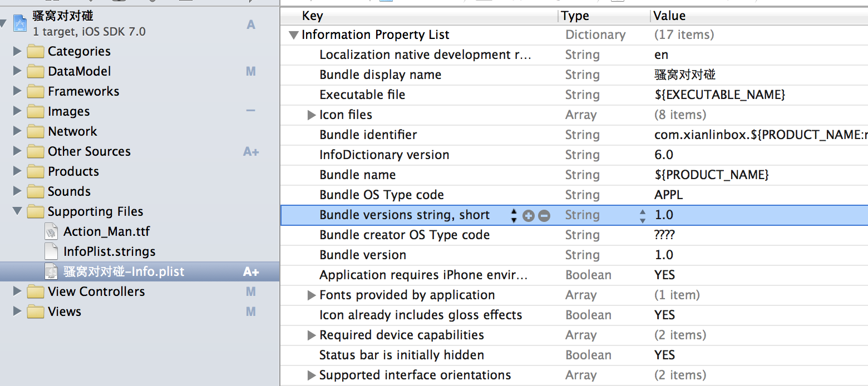This screenshot has width=868, height=386.
Task: Click the Network folder icon
Action: click(36, 132)
